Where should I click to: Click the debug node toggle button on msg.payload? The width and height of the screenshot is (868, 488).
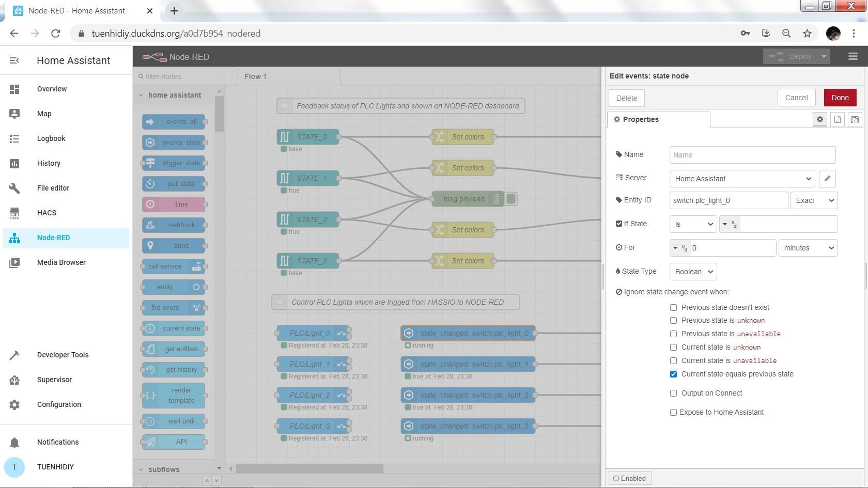pos(511,199)
